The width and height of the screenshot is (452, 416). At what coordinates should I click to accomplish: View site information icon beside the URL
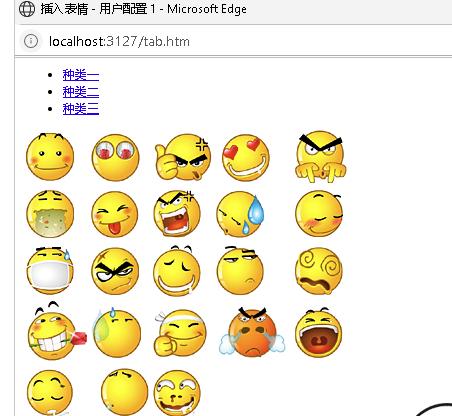[31, 41]
